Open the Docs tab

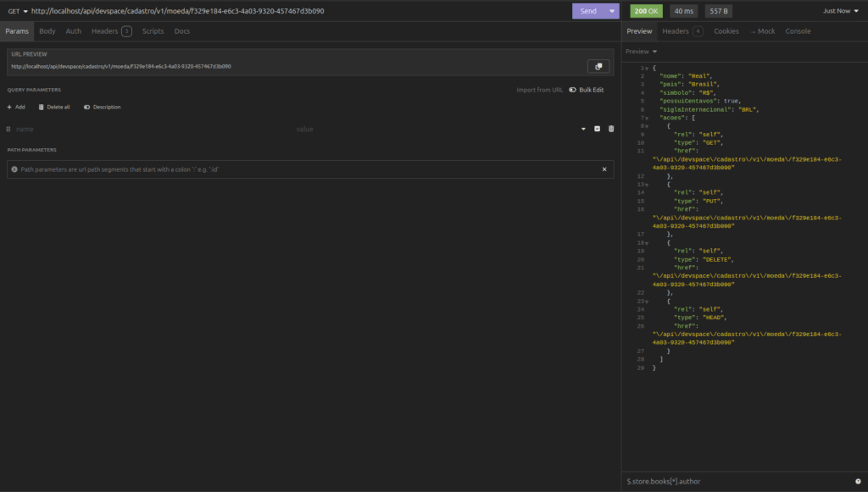[182, 31]
